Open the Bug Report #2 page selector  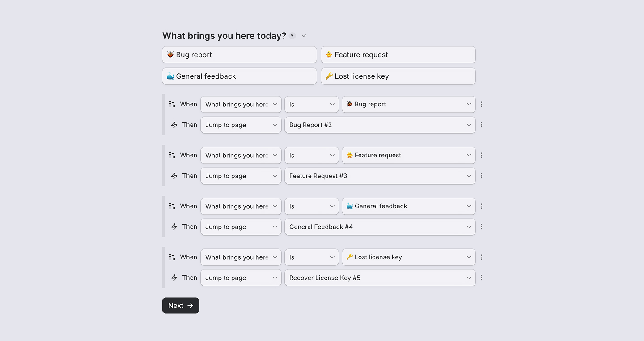[380, 125]
